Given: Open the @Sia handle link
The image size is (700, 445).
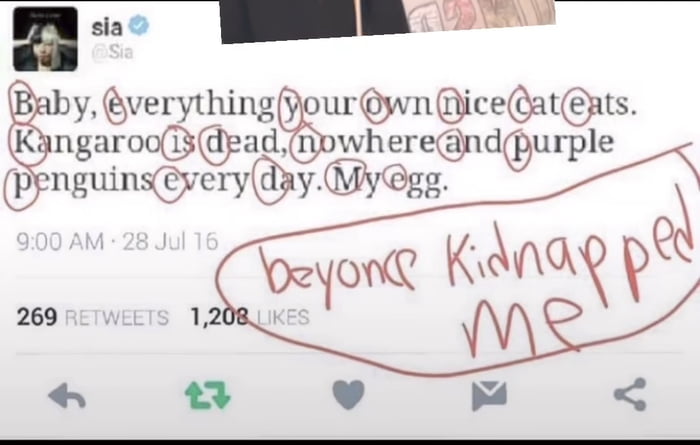Looking at the screenshot, I should (x=112, y=52).
